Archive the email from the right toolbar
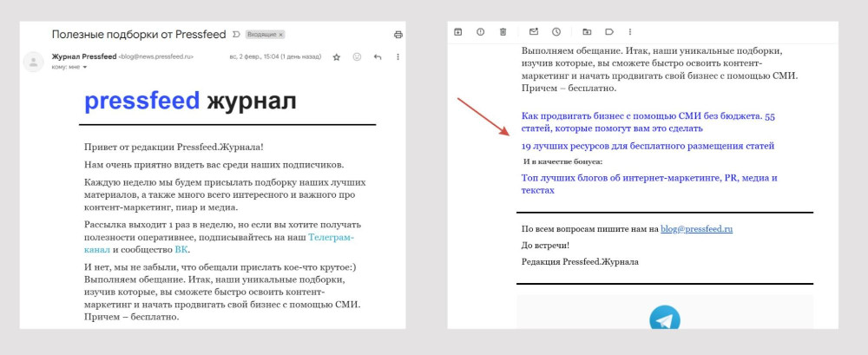The image size is (868, 355). click(457, 31)
